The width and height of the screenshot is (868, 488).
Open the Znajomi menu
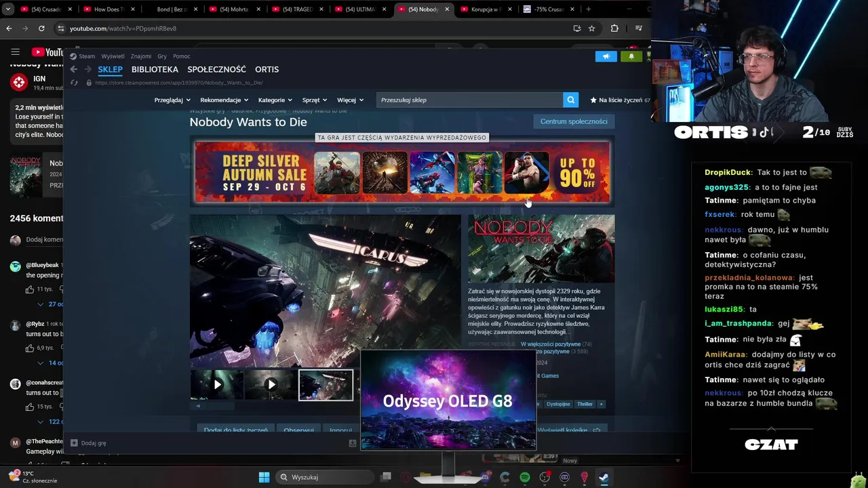click(x=141, y=56)
